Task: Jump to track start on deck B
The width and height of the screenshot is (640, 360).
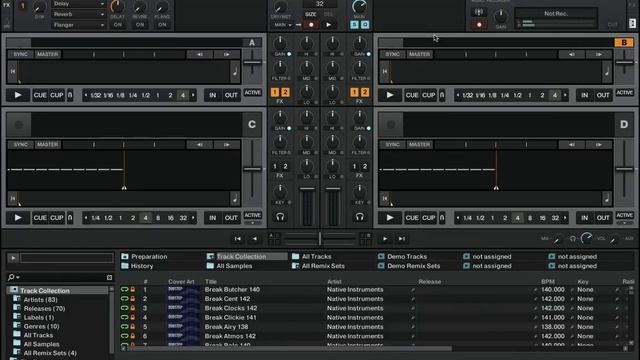Action: 385,71
